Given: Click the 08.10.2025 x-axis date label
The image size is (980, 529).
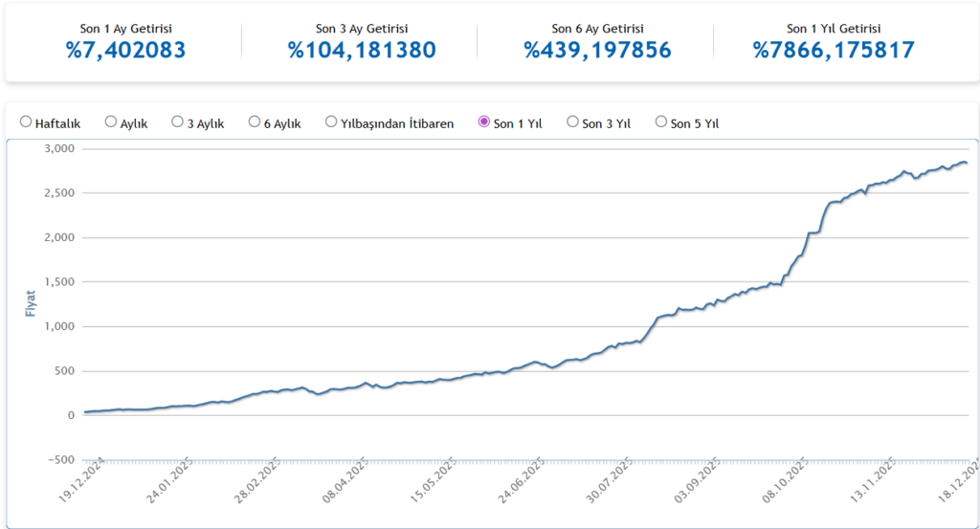Looking at the screenshot, I should coord(785,485).
